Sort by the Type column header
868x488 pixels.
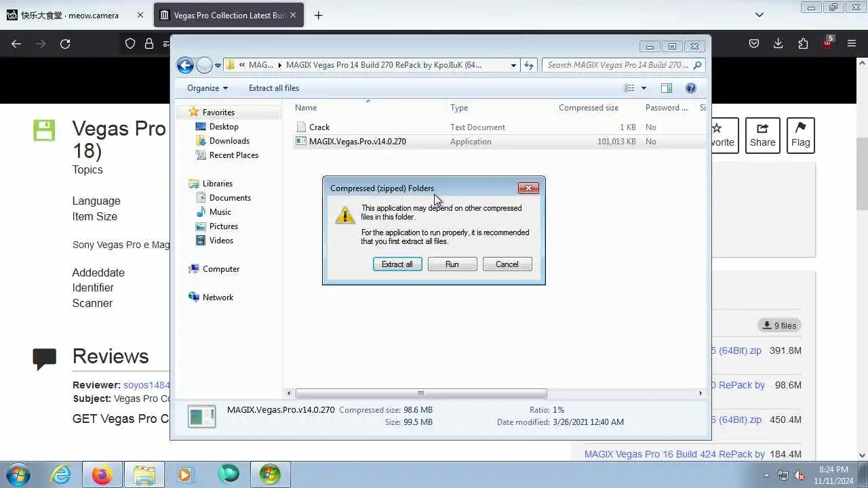pyautogui.click(x=459, y=108)
